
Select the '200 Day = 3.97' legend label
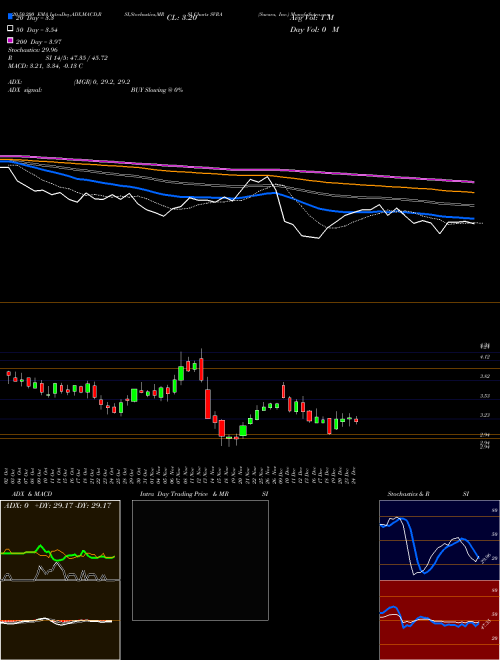[38, 42]
